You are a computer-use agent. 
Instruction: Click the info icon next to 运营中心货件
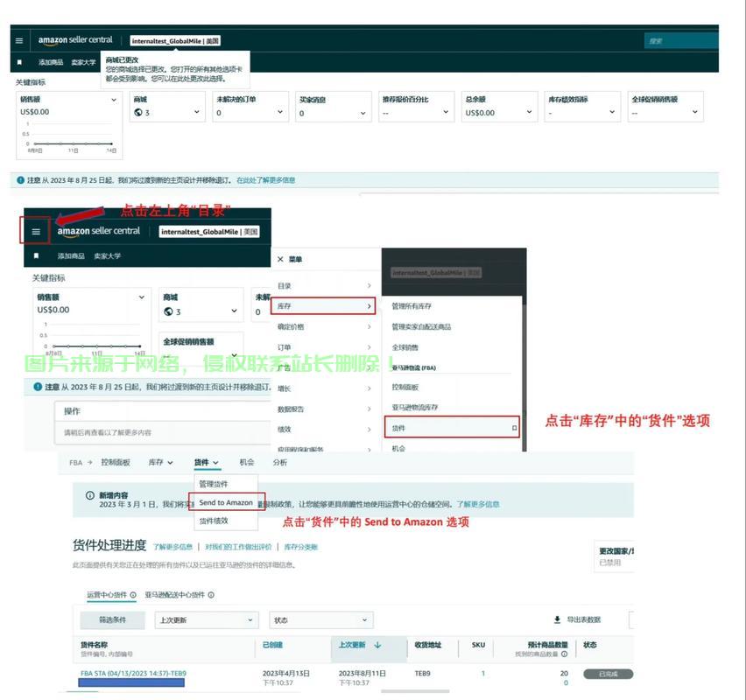tap(133, 595)
